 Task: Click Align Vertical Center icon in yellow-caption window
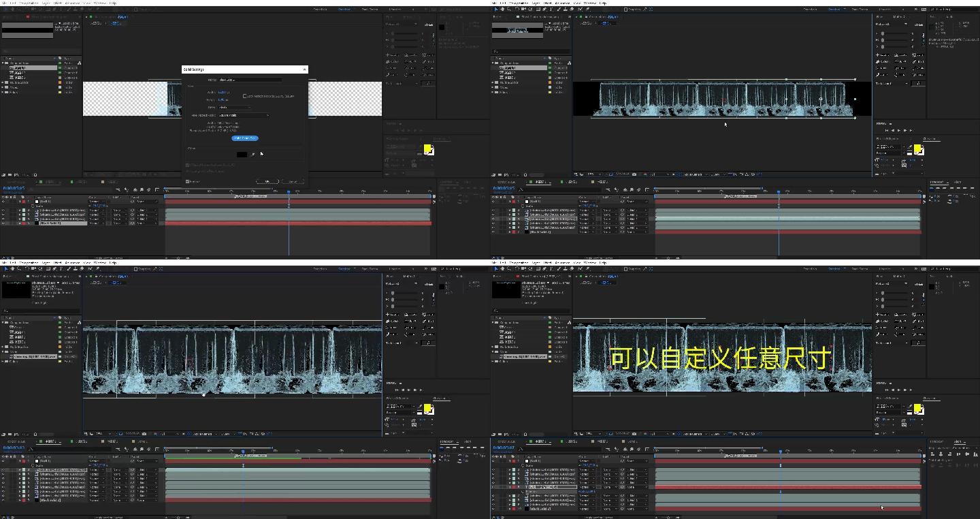(967, 454)
